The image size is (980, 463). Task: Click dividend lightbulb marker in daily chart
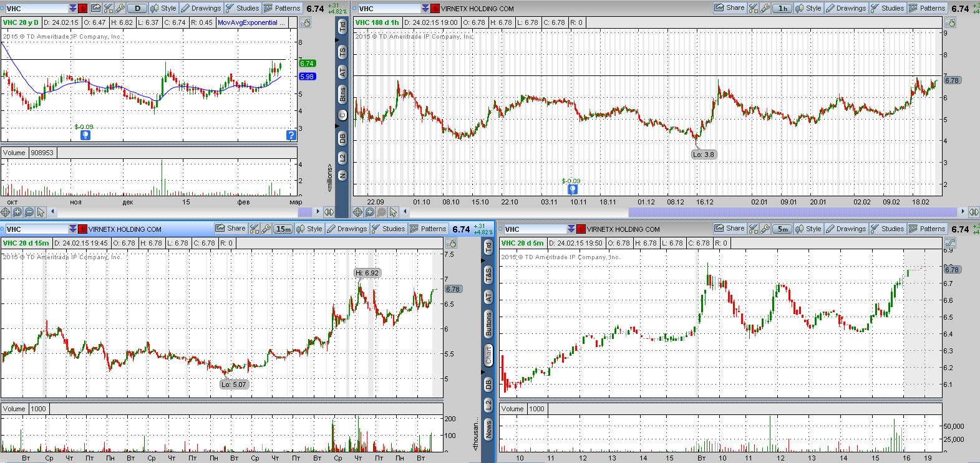coord(85,135)
